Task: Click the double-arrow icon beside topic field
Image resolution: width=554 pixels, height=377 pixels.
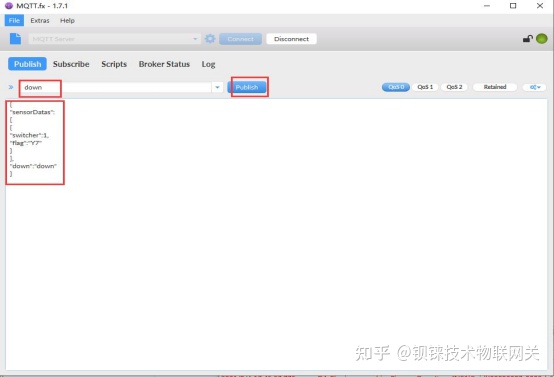Action: (x=11, y=87)
